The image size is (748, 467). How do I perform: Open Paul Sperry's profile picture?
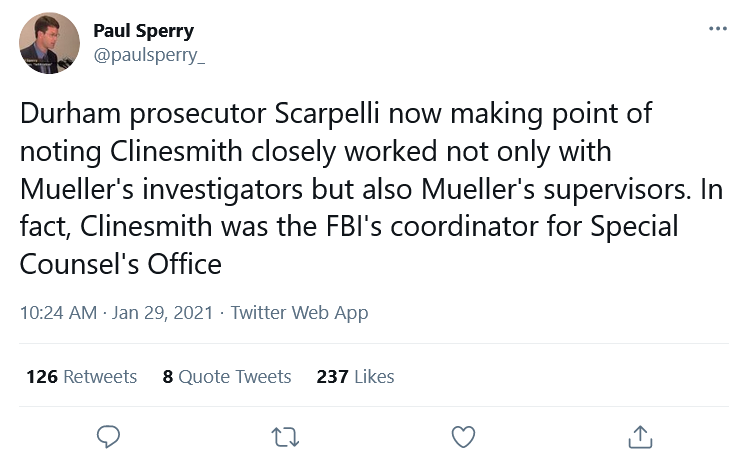click(x=50, y=43)
